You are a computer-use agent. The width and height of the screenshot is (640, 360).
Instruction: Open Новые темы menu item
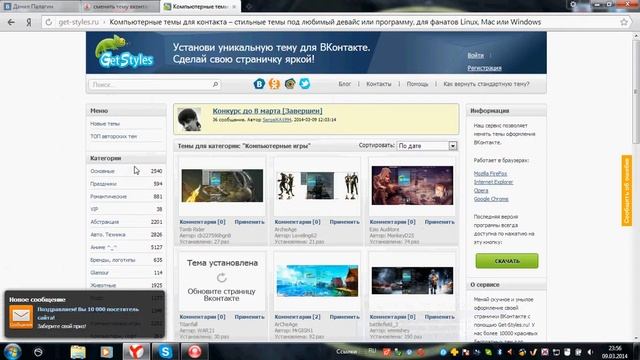click(105, 124)
